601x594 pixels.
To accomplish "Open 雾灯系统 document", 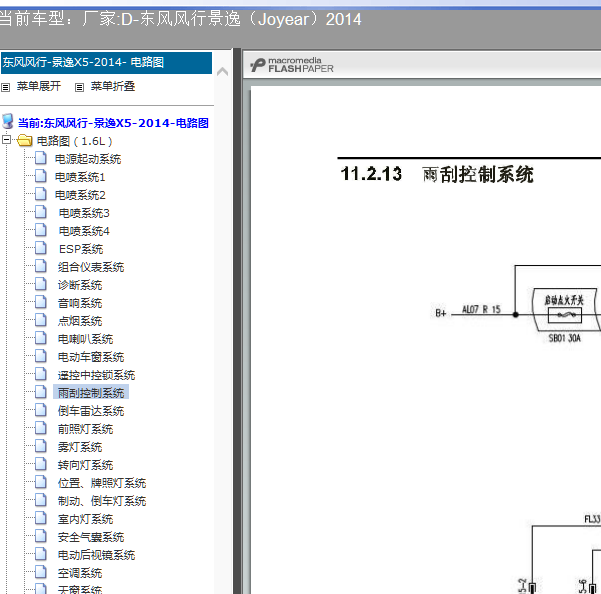I will pos(80,447).
